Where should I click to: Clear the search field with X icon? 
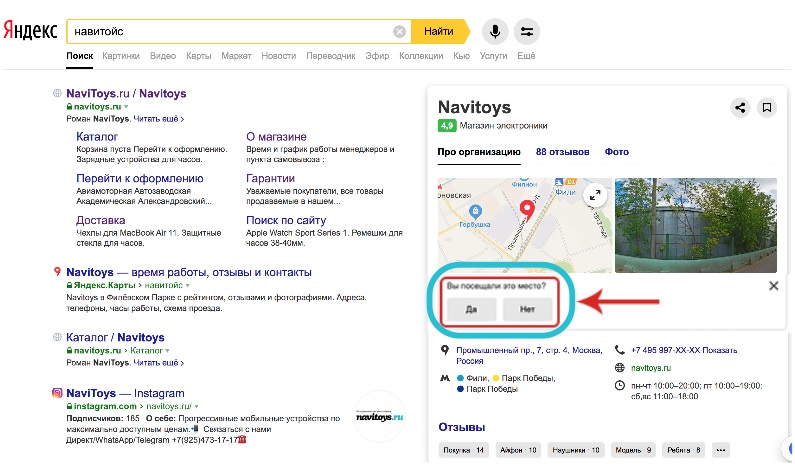coord(399,31)
